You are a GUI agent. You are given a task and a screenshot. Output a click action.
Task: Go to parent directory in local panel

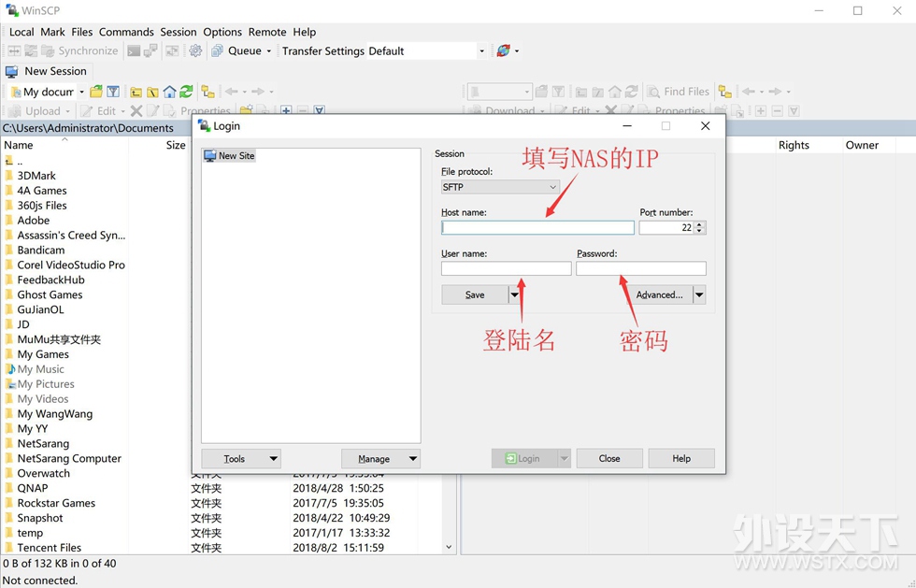pyautogui.click(x=136, y=92)
